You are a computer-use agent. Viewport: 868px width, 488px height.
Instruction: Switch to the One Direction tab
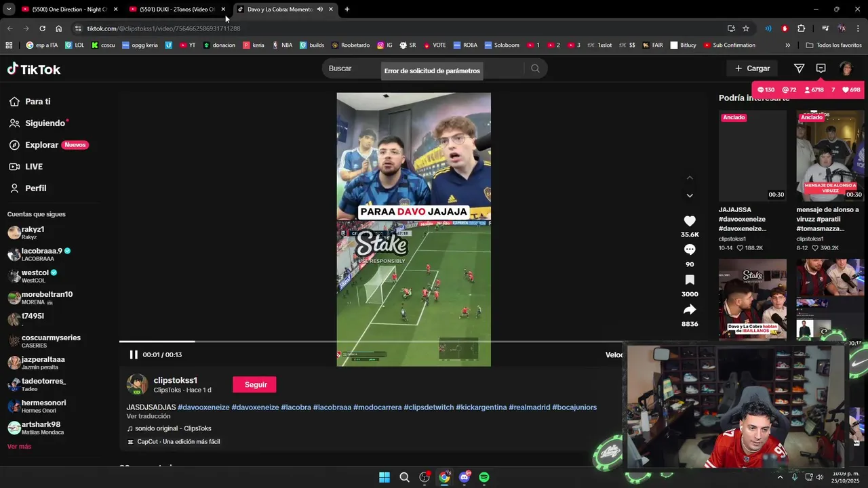pyautogui.click(x=68, y=9)
